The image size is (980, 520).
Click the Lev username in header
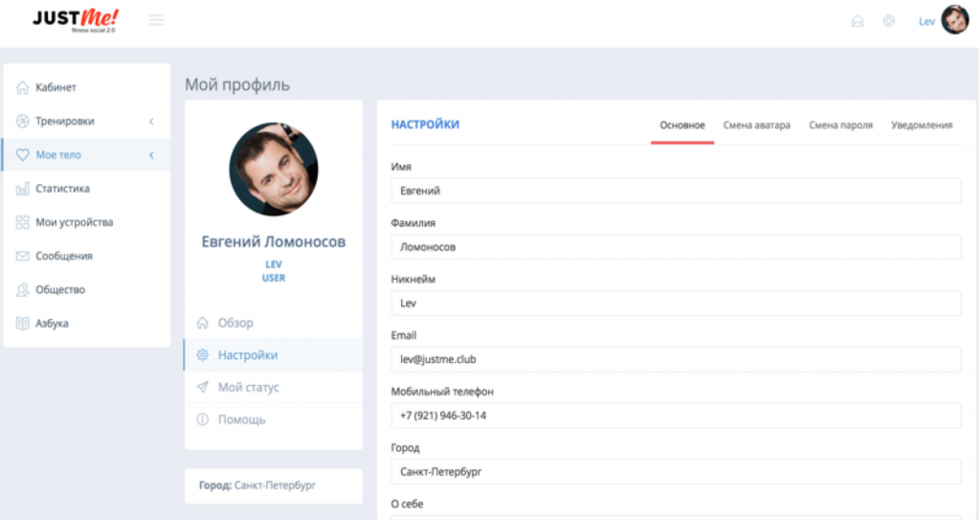point(926,21)
